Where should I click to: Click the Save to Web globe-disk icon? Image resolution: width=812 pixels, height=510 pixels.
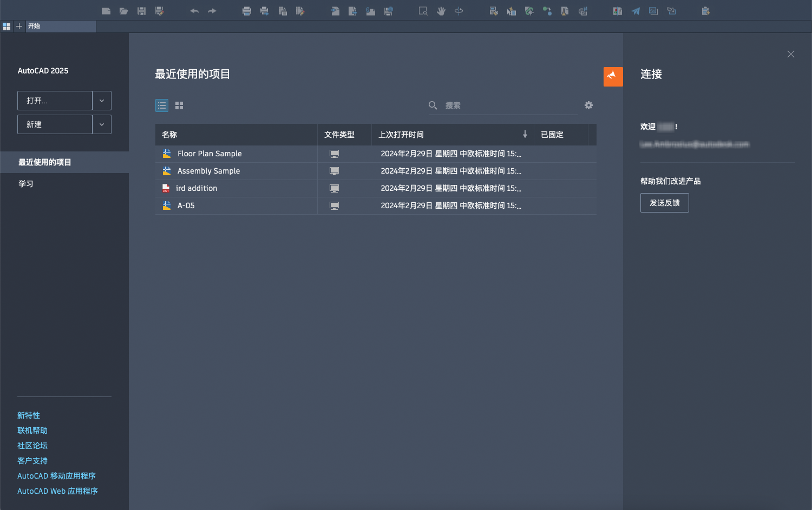click(x=389, y=11)
